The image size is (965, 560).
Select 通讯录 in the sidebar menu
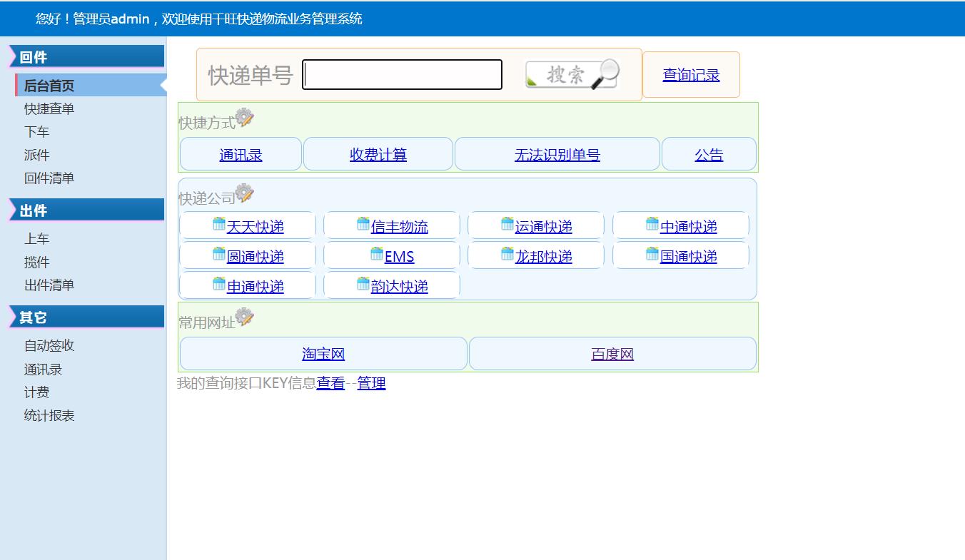(43, 369)
